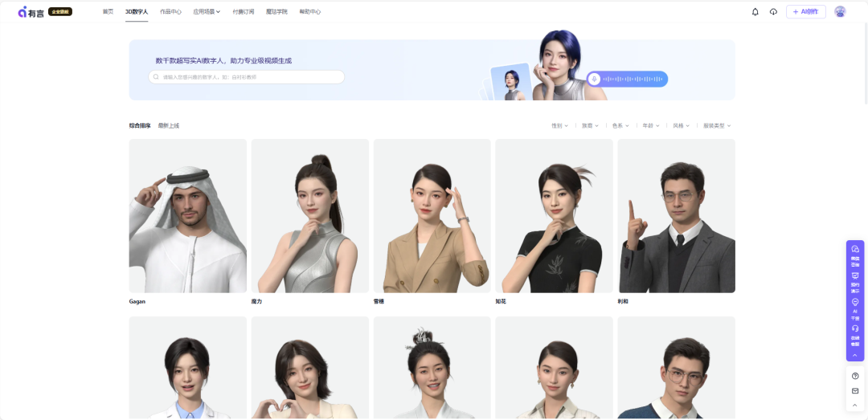Open the user avatar menu
This screenshot has height=420, width=868.
pos(840,11)
